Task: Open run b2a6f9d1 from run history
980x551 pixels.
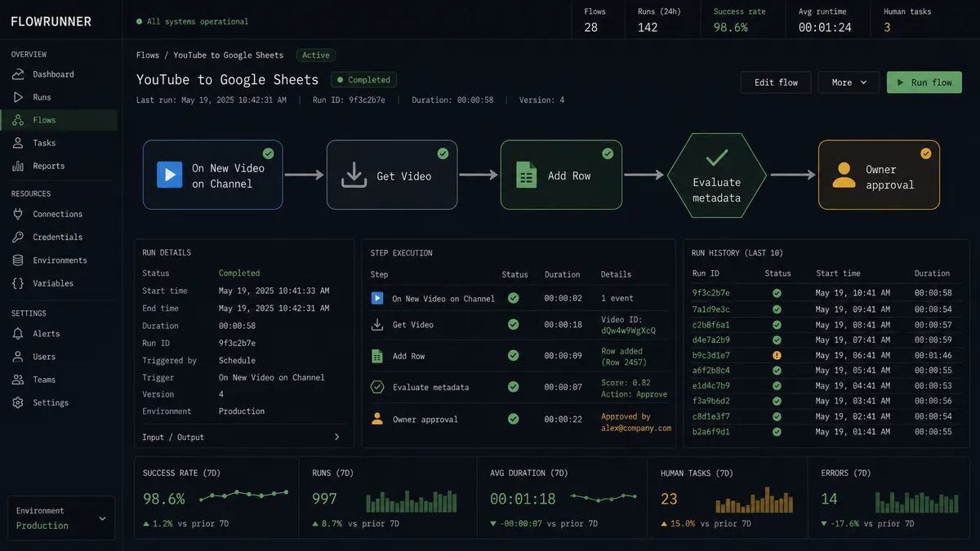Action: click(x=711, y=432)
